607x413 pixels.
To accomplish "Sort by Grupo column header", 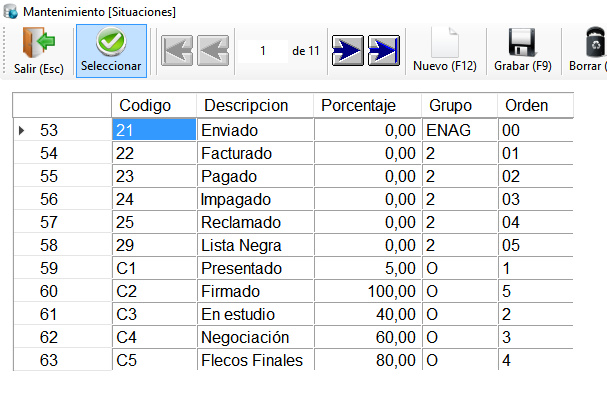I will [460, 105].
